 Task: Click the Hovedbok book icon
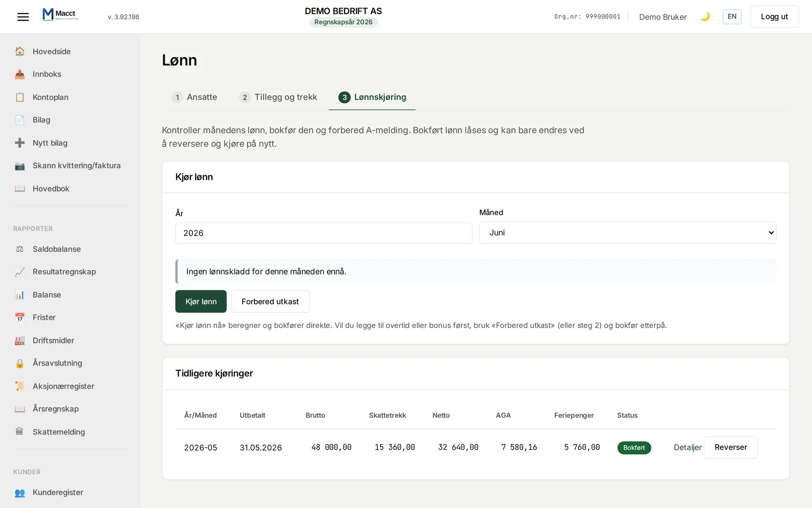20,189
